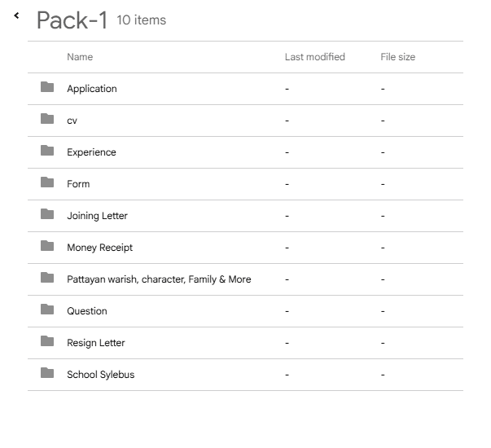491x448 pixels.
Task: Open the Pattayan warish, character, Family & More folder
Action: tap(159, 279)
